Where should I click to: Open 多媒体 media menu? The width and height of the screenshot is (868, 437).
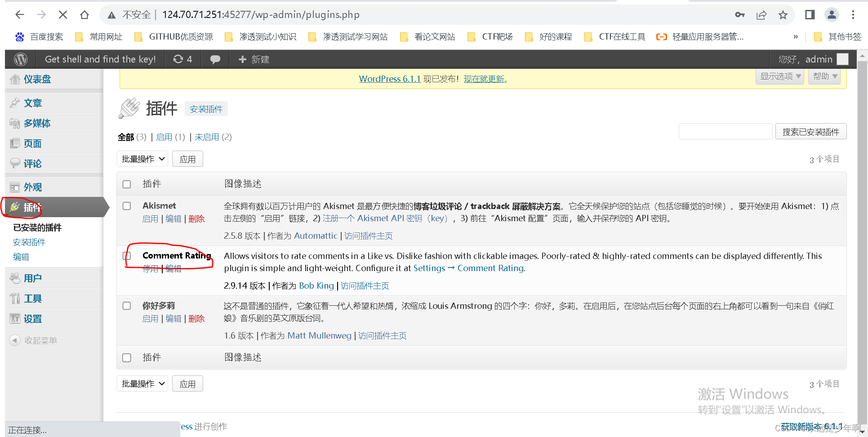click(37, 123)
